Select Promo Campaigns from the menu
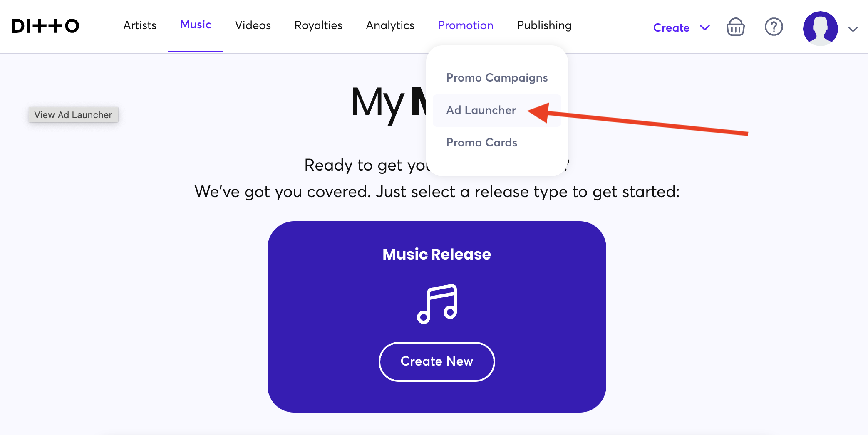Image resolution: width=868 pixels, height=435 pixels. pyautogui.click(x=497, y=77)
